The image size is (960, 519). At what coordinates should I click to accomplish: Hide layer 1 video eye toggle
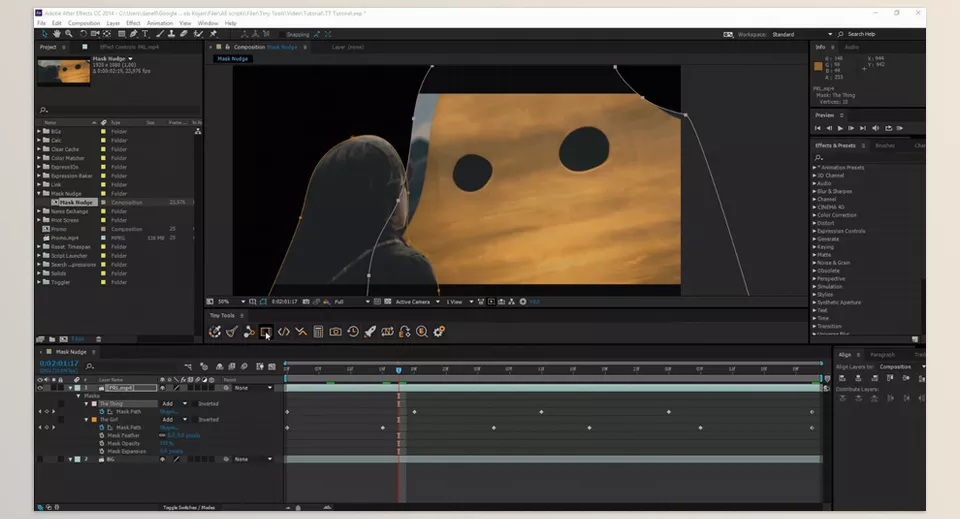[x=40, y=388]
